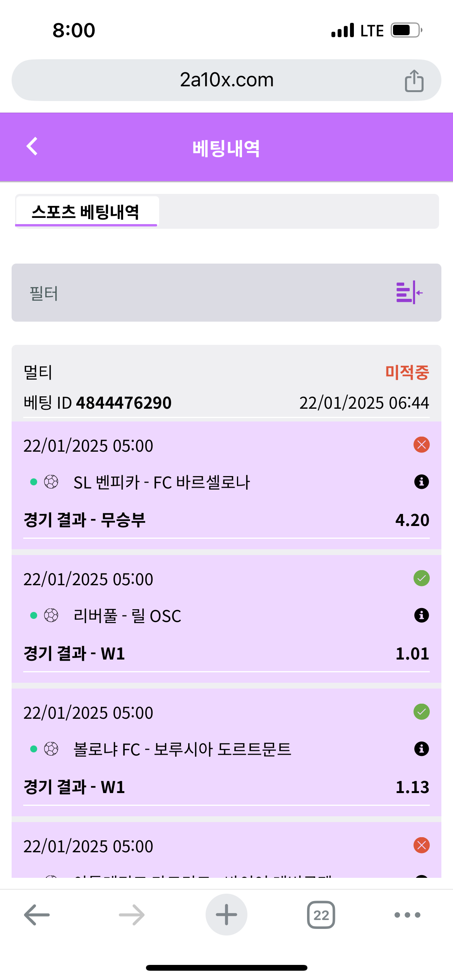Tap the 경기 결과 - 무승부 selection

click(84, 520)
